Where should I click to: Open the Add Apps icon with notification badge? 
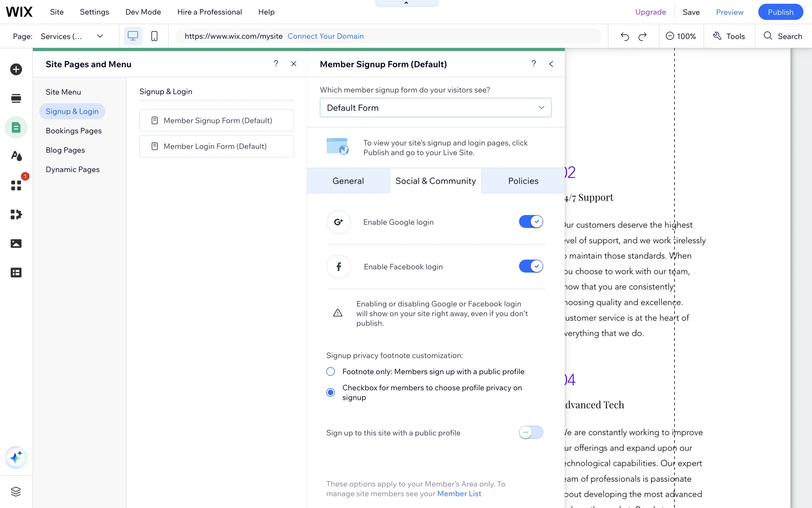click(x=16, y=185)
